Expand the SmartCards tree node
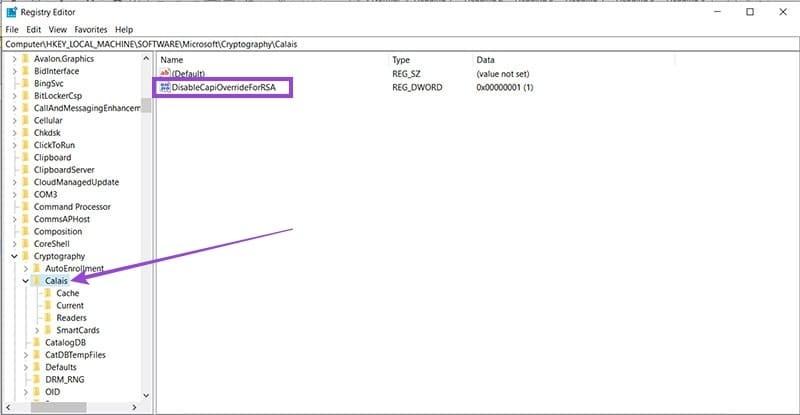 [x=37, y=330]
